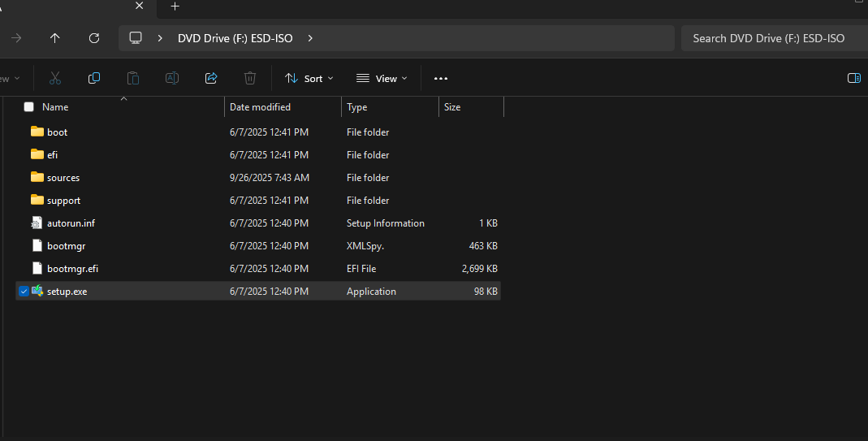This screenshot has height=441, width=868.
Task: Select the bootmgr.efi file
Action: 72,269
